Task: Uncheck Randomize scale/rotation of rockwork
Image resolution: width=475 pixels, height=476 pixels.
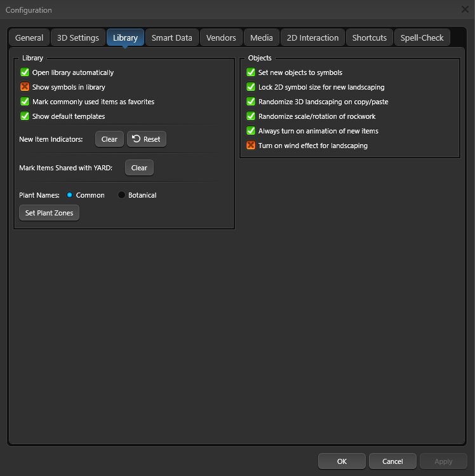Action: coord(251,116)
